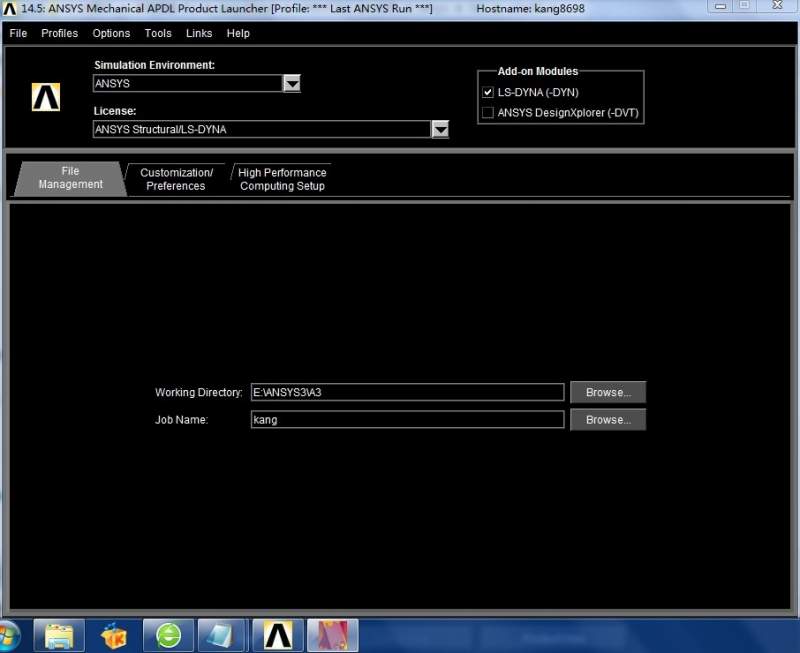Viewport: 800px width, 653px height.
Task: Uncheck the LS-DYNA (-DYN) add-on
Action: click(488, 92)
